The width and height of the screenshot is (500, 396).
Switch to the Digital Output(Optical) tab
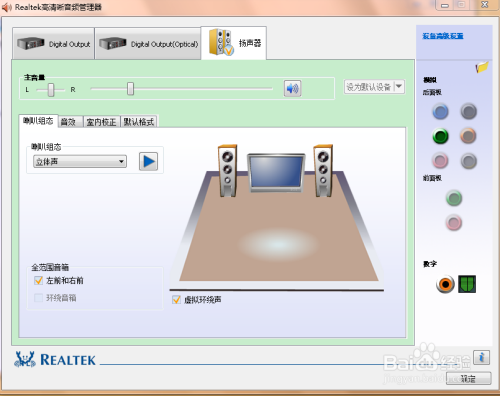pos(148,44)
